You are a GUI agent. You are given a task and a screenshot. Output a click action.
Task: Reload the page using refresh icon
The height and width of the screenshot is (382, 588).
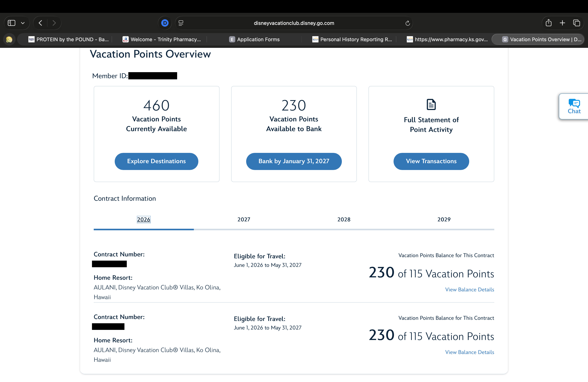408,23
